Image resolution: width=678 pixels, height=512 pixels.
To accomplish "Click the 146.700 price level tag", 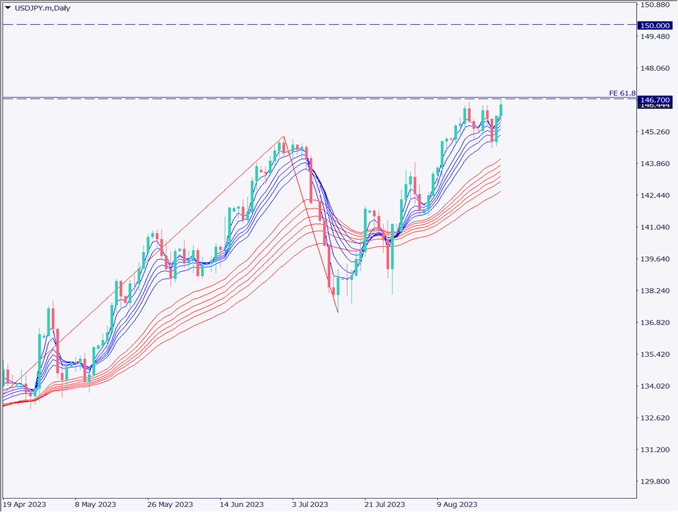I will tap(654, 101).
